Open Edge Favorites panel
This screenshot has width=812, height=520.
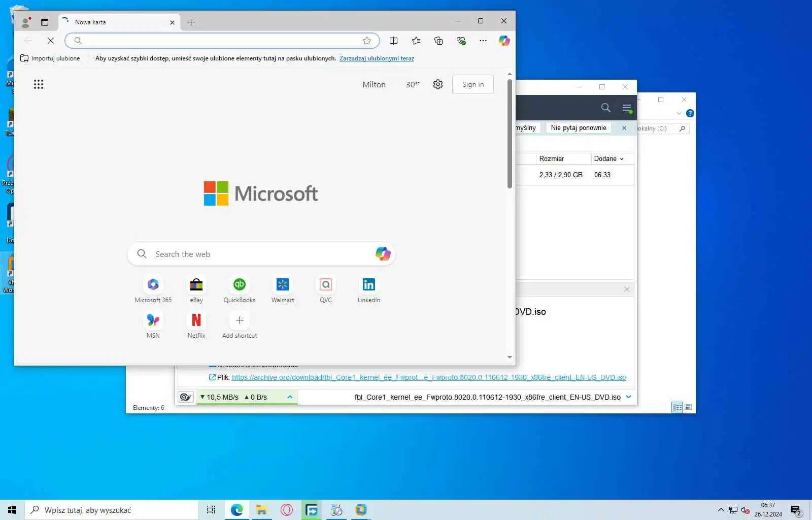tap(416, 41)
